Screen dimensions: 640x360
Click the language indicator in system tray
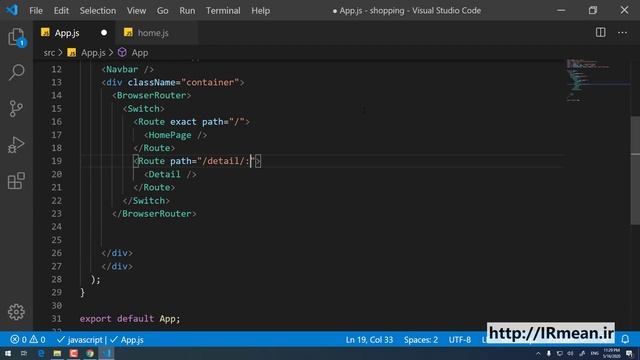[x=595, y=353]
